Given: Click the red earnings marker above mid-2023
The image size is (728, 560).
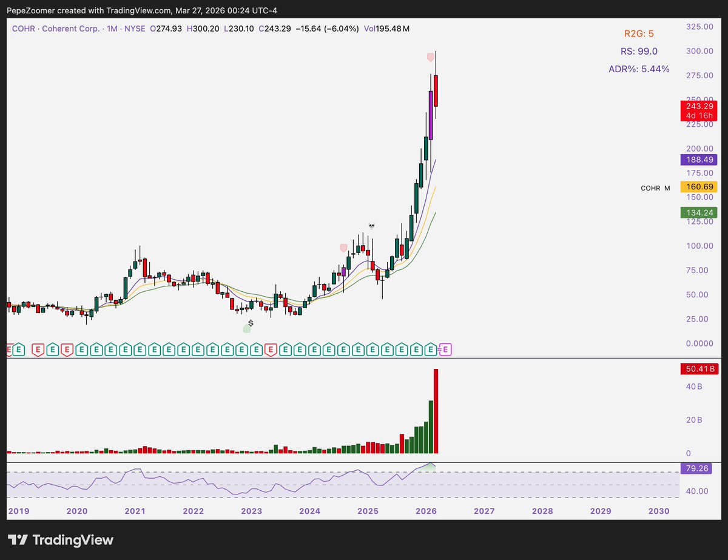Looking at the screenshot, I should (271, 349).
